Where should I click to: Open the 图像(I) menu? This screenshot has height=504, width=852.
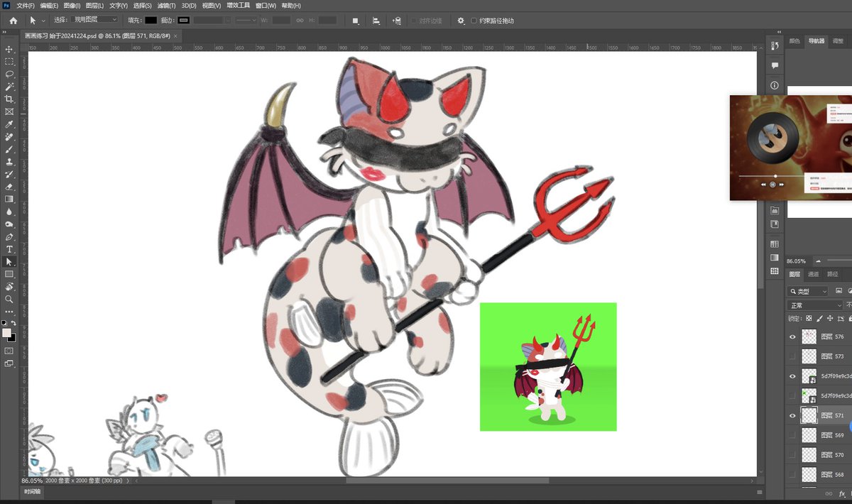pos(72,6)
